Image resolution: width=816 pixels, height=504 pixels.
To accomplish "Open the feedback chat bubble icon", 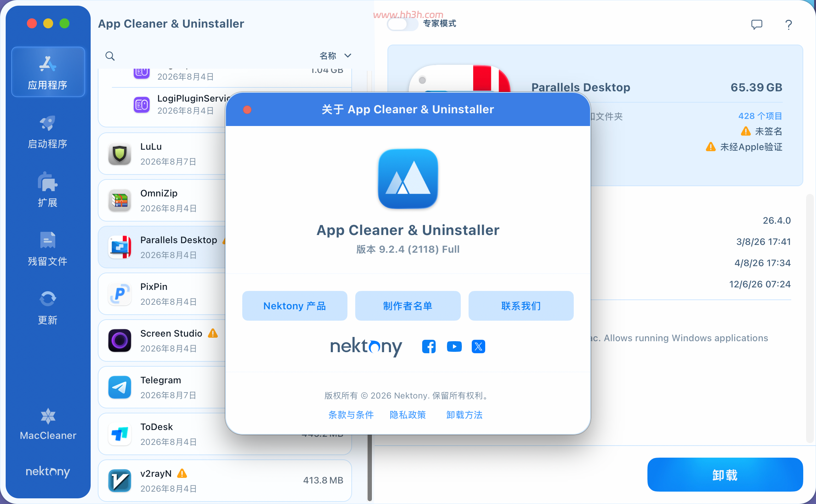I will point(757,24).
